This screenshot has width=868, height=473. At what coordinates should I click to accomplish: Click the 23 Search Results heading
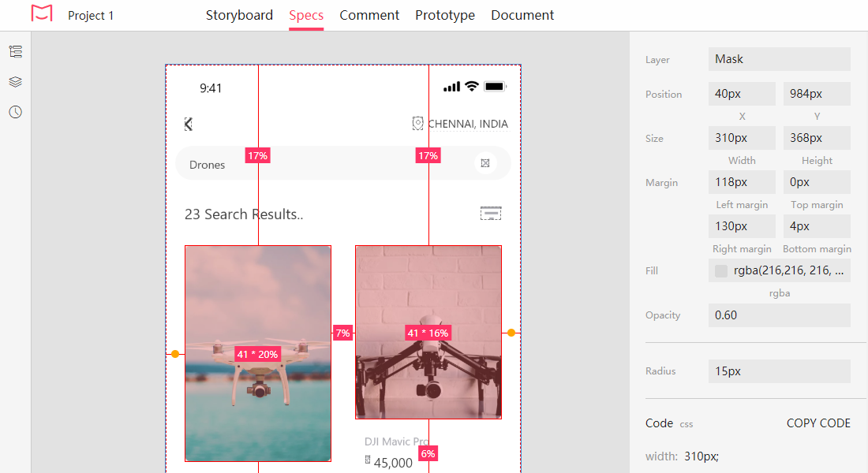click(244, 214)
